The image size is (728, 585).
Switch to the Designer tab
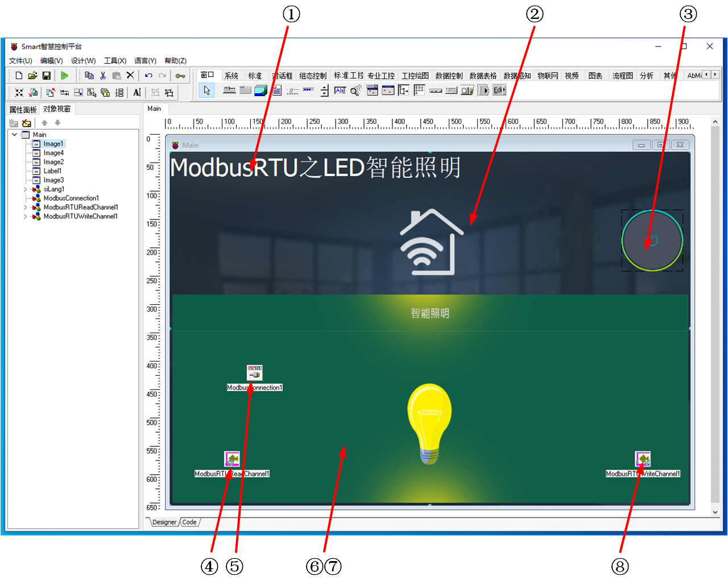point(164,522)
